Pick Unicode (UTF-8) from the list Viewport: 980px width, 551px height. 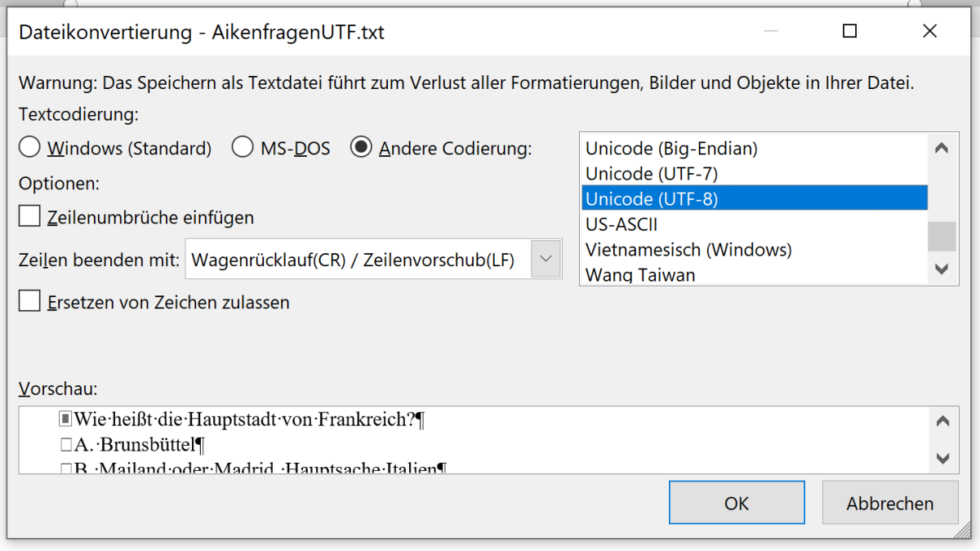[x=652, y=198]
